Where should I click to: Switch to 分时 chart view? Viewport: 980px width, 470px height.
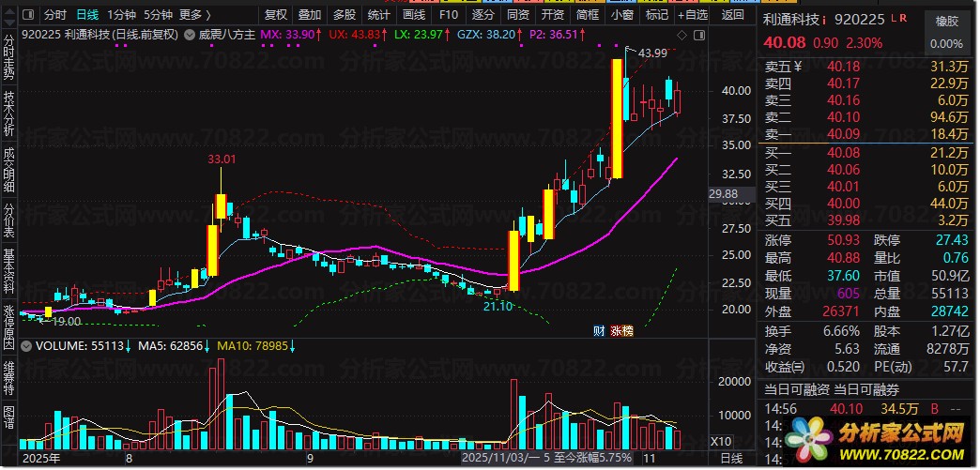point(55,14)
